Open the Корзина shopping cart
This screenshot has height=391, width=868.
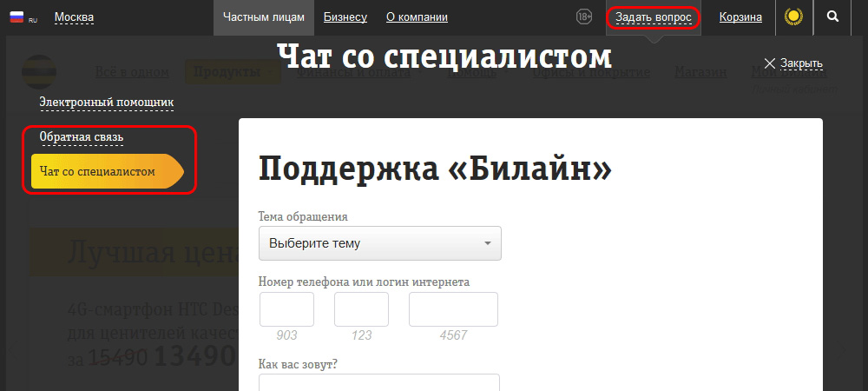click(740, 17)
